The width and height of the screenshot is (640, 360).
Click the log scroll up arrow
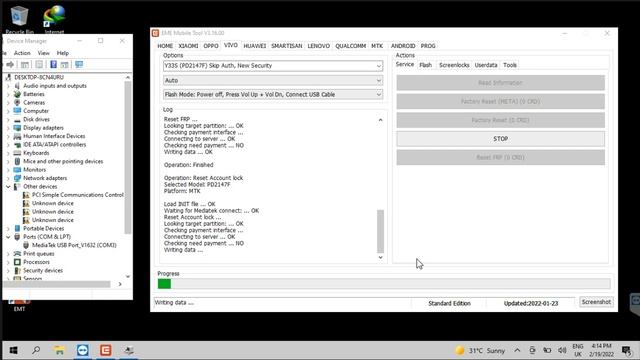tap(380, 120)
